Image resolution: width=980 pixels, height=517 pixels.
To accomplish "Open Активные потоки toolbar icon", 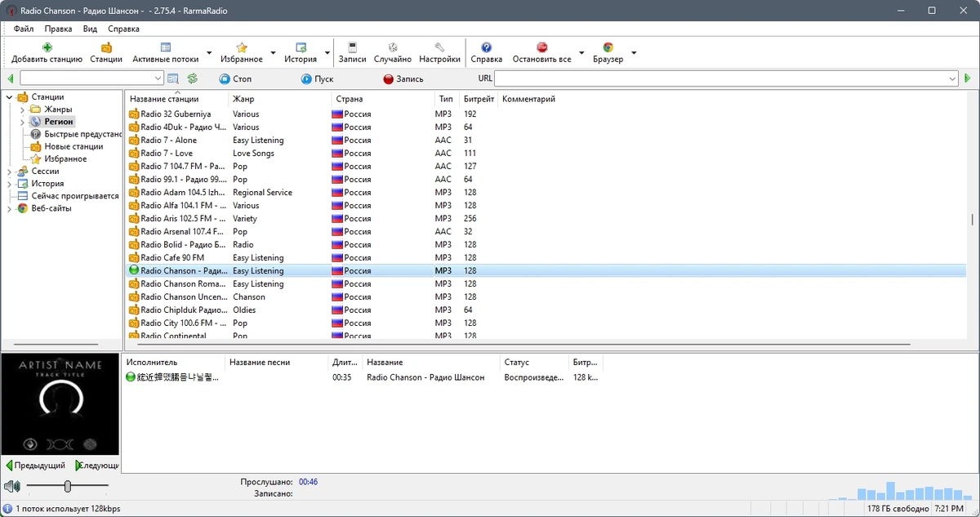I will [x=166, y=47].
